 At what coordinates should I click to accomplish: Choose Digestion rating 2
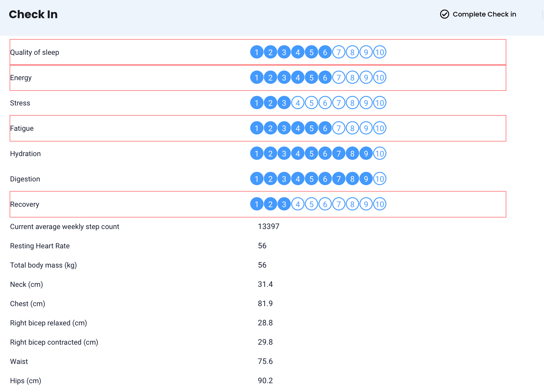270,179
